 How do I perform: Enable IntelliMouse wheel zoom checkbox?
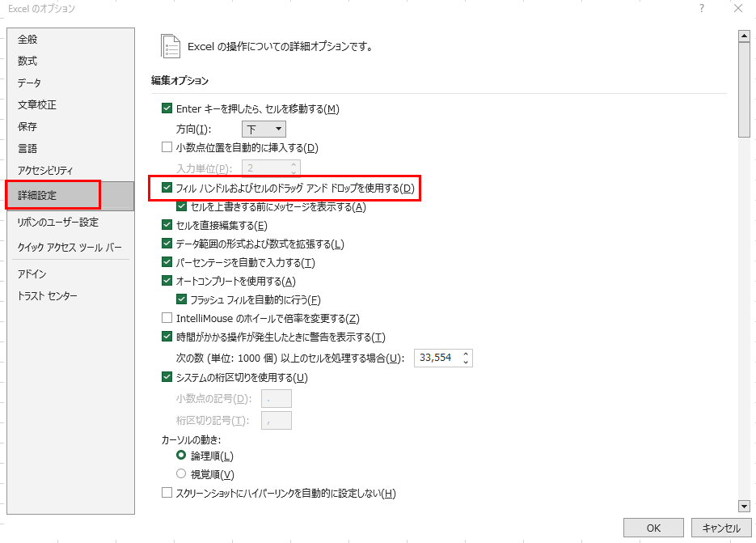[x=167, y=318]
